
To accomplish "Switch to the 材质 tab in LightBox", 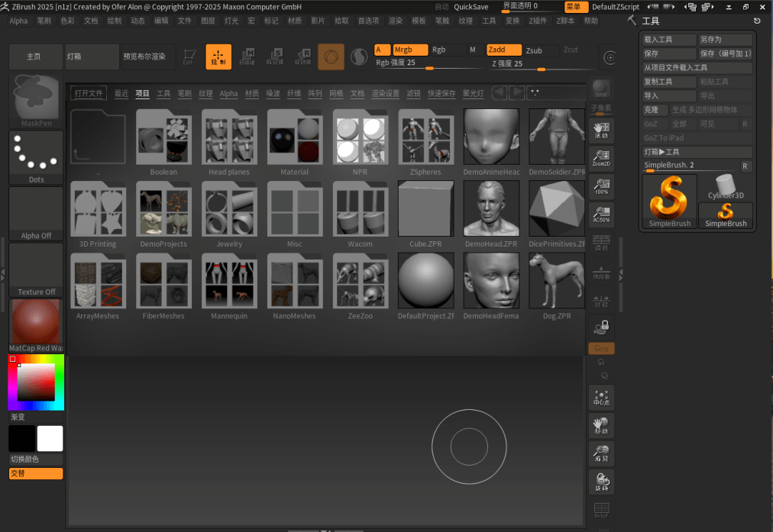I will [x=252, y=94].
